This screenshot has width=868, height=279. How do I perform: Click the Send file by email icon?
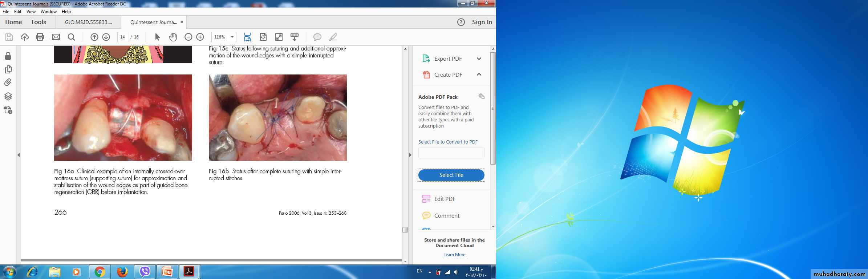pos(56,37)
